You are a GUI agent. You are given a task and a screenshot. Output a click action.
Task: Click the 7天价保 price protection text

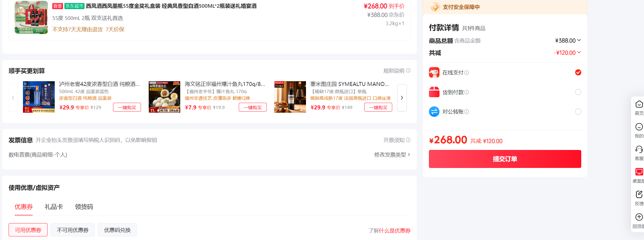click(115, 29)
